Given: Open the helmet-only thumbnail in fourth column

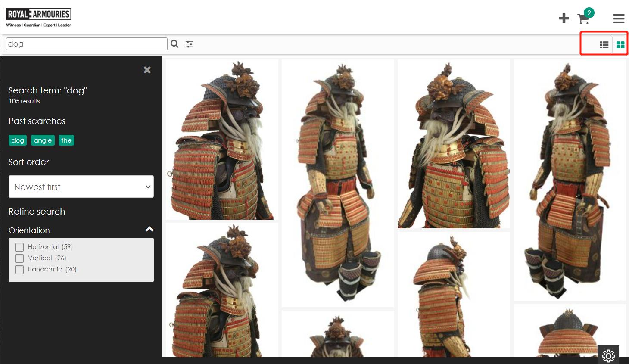Looking at the screenshot, I should (x=570, y=330).
